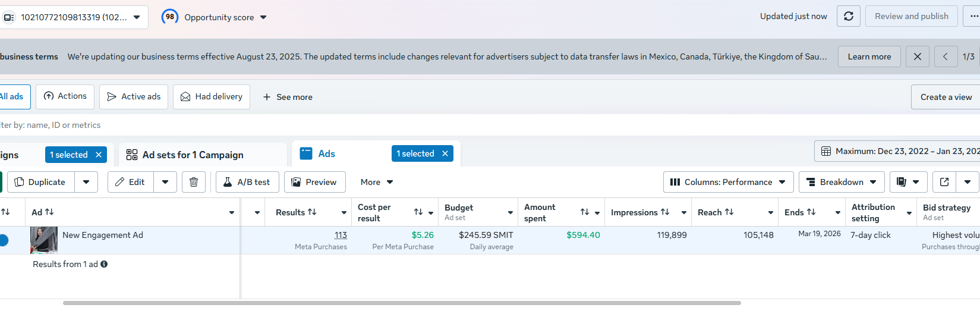Select the Had delivery filter tab

(212, 97)
